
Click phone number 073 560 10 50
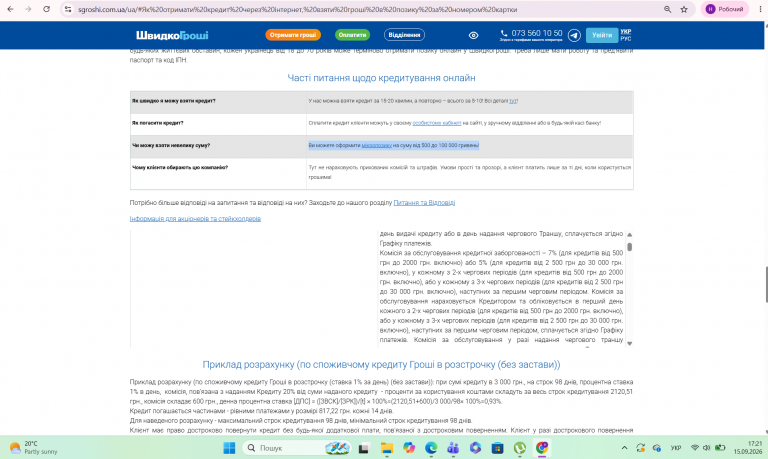(537, 33)
